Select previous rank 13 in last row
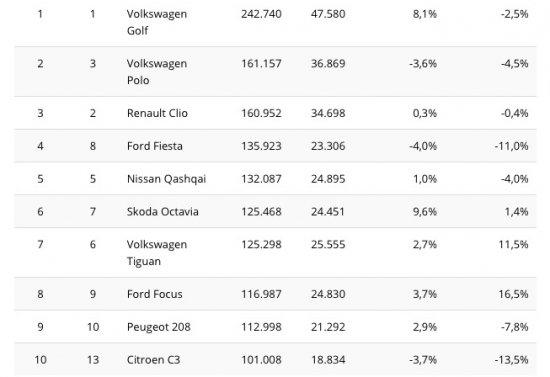 [93, 360]
